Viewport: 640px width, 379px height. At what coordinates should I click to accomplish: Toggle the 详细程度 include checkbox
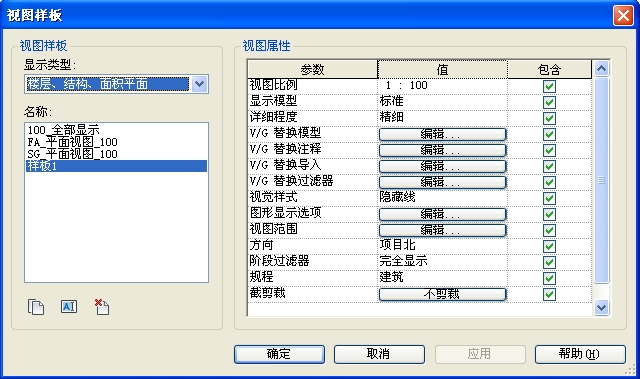click(x=549, y=118)
